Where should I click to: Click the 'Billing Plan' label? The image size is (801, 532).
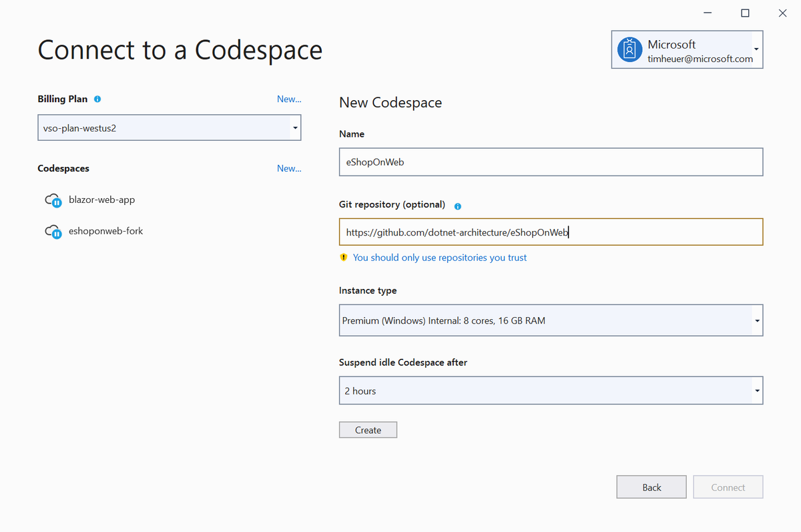pos(63,99)
